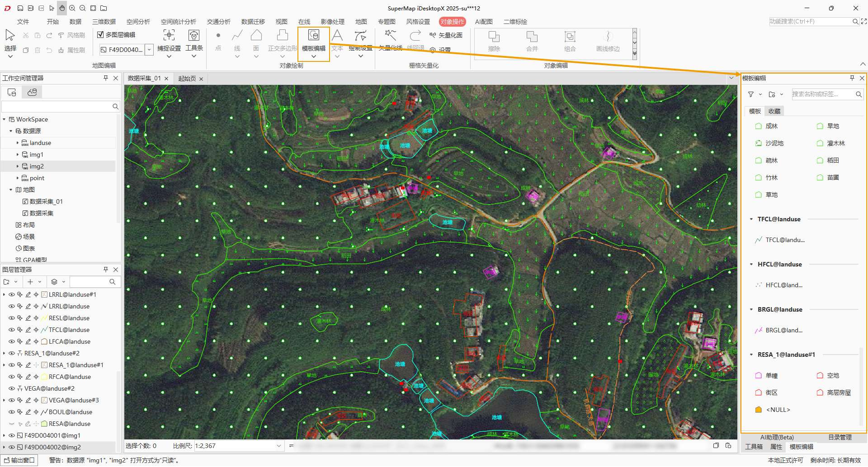Switch to the Start Page (起始页) tab
Image resolution: width=868 pixels, height=467 pixels.
click(187, 79)
